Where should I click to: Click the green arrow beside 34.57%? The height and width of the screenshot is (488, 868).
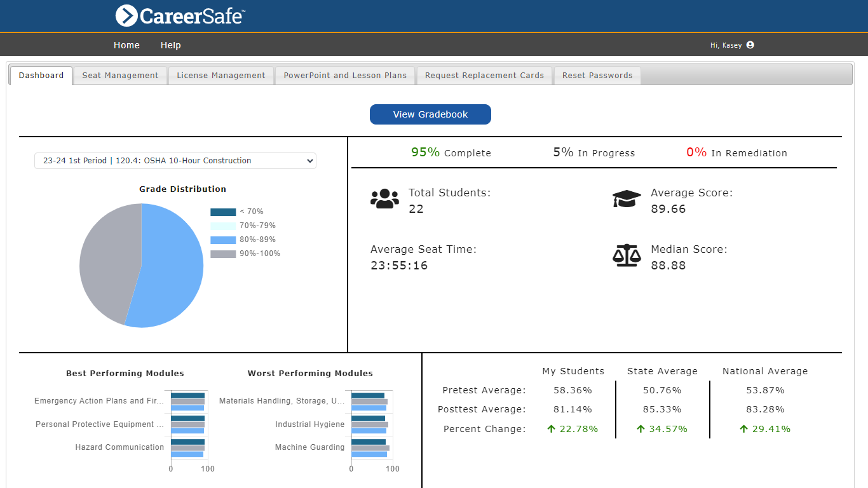pos(641,429)
